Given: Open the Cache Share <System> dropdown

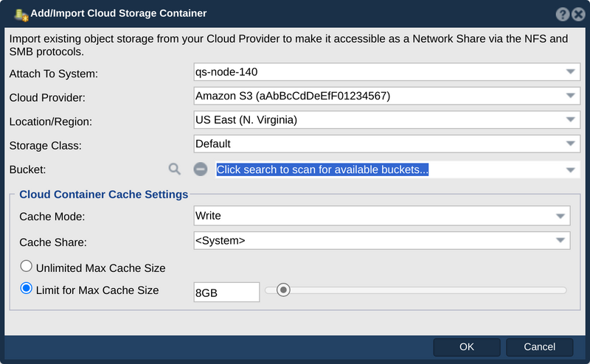Looking at the screenshot, I should [x=382, y=241].
